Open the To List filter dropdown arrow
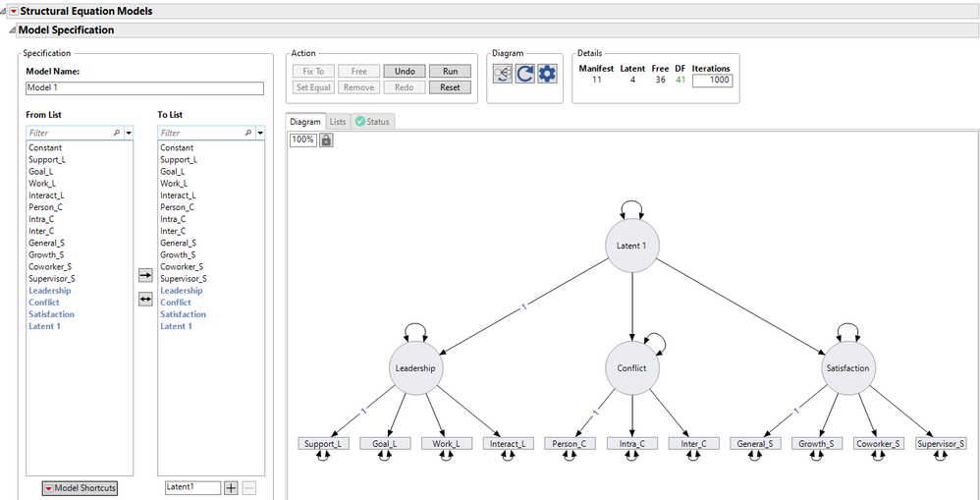Image resolution: width=980 pixels, height=500 pixels. point(260,133)
